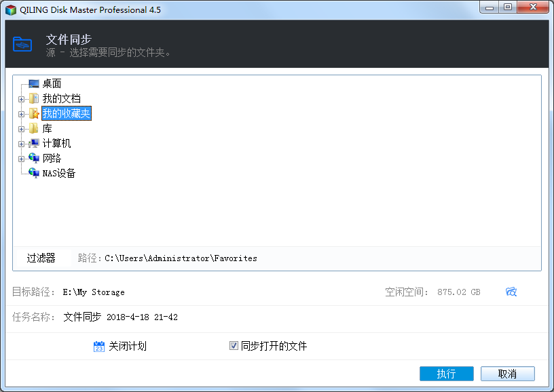Select NAS设备 tree item
This screenshot has width=554, height=392.
point(59,173)
